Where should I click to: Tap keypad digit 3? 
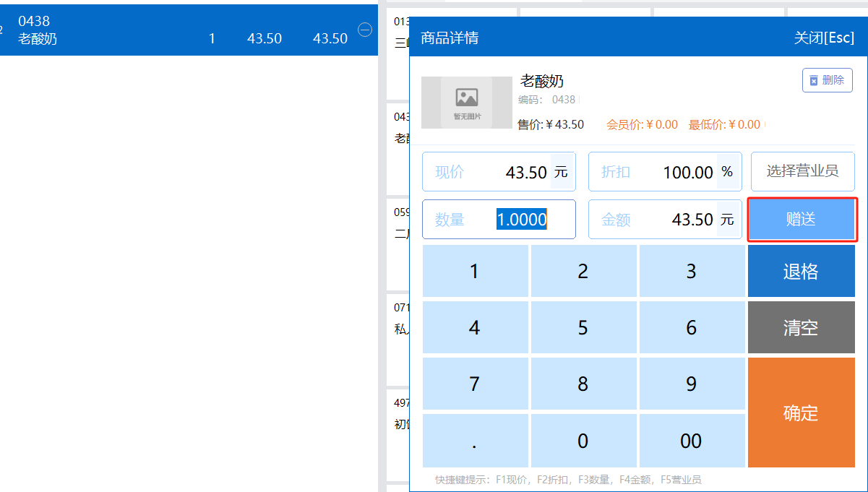pos(692,271)
